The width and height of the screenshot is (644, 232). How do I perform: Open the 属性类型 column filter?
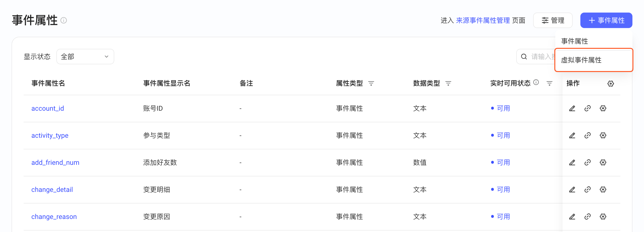(x=371, y=83)
